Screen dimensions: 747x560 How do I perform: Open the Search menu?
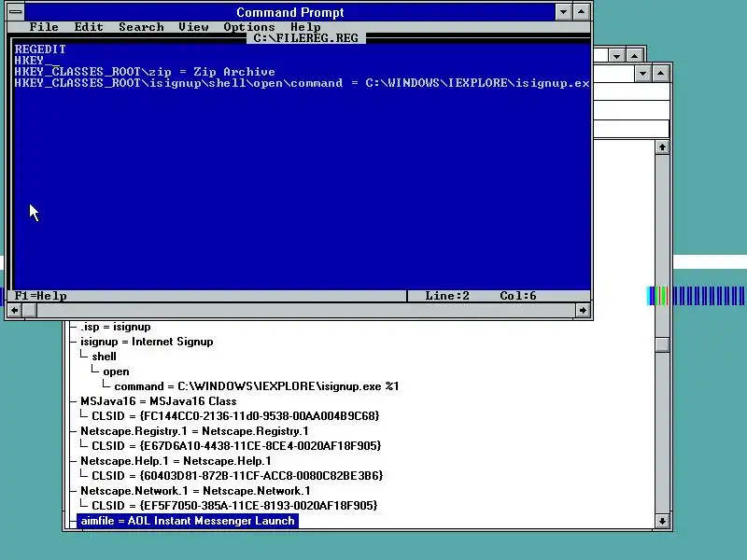click(141, 27)
